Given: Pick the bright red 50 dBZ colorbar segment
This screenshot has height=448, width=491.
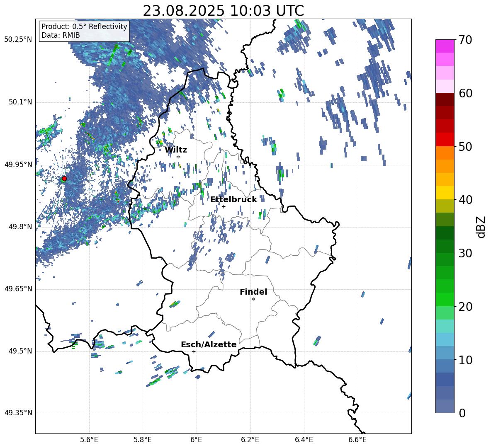Looking at the screenshot, I should pos(445,140).
